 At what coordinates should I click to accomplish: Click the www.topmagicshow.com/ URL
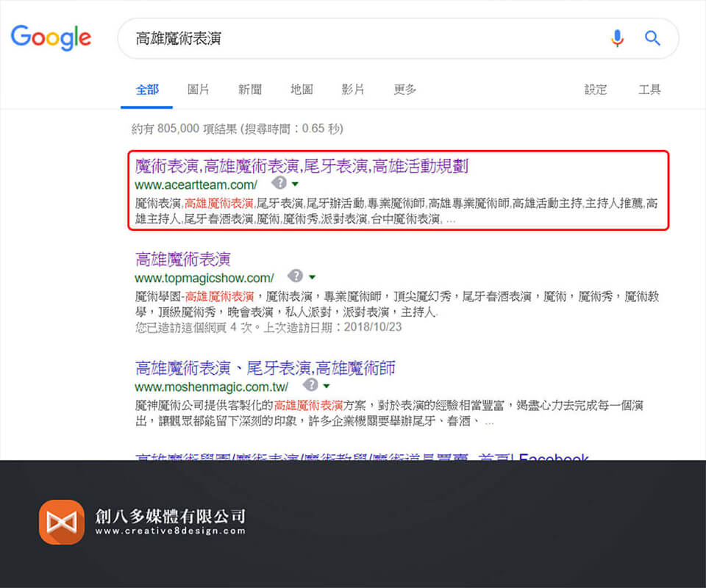coord(204,278)
